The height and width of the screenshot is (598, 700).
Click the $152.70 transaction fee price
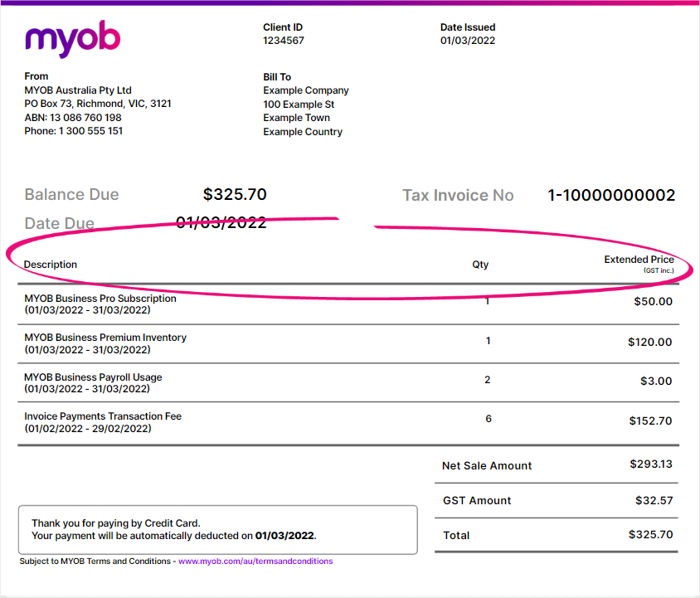tap(650, 421)
